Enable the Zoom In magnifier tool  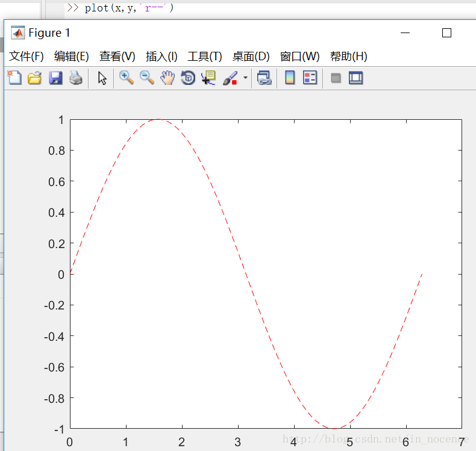[126, 78]
